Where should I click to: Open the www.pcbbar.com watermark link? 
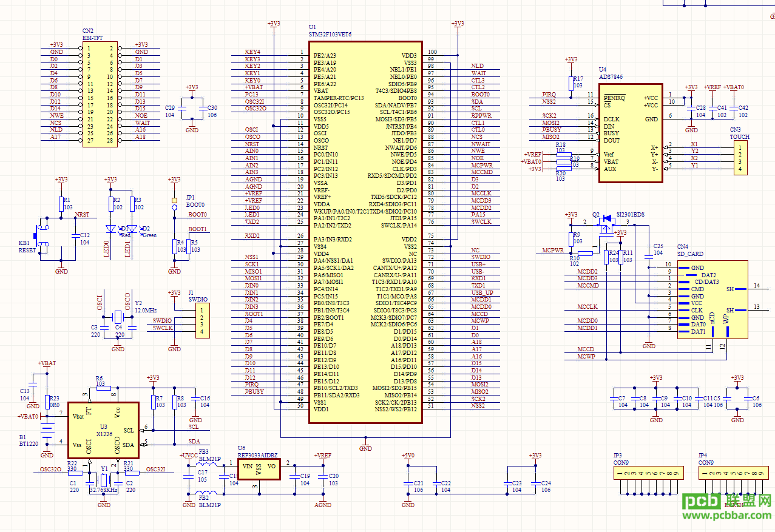(x=728, y=516)
